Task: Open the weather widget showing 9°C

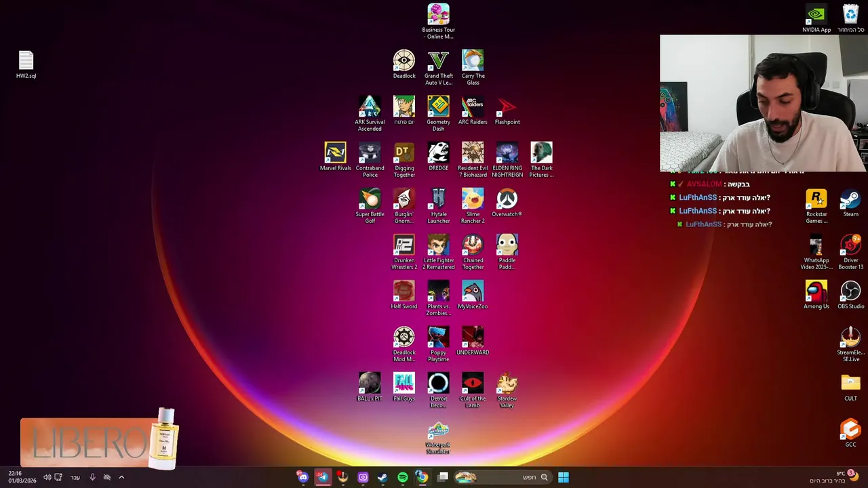Action: tap(834, 477)
